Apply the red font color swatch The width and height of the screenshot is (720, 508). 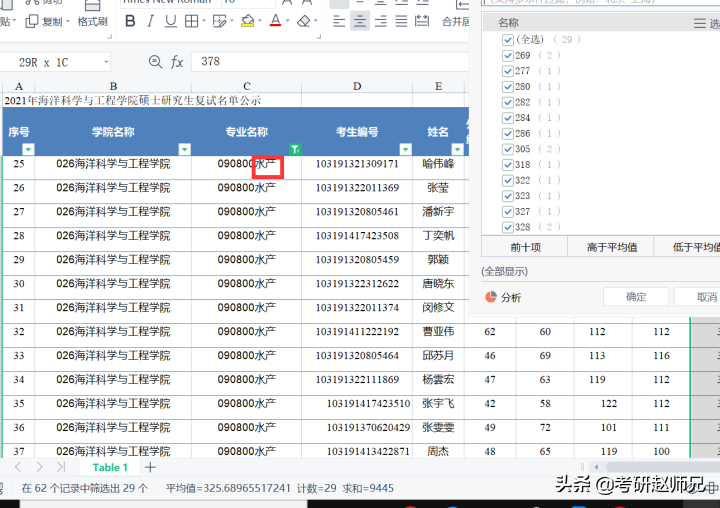(276, 21)
